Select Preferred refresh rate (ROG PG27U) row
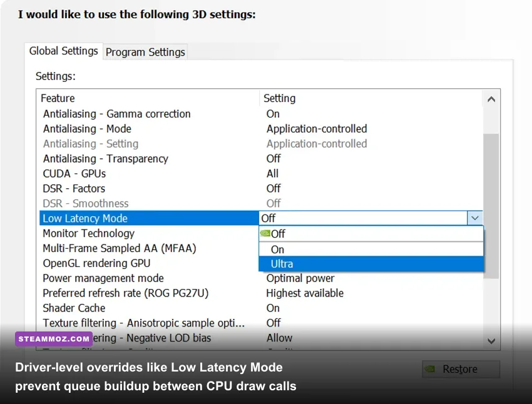 [x=260, y=293]
